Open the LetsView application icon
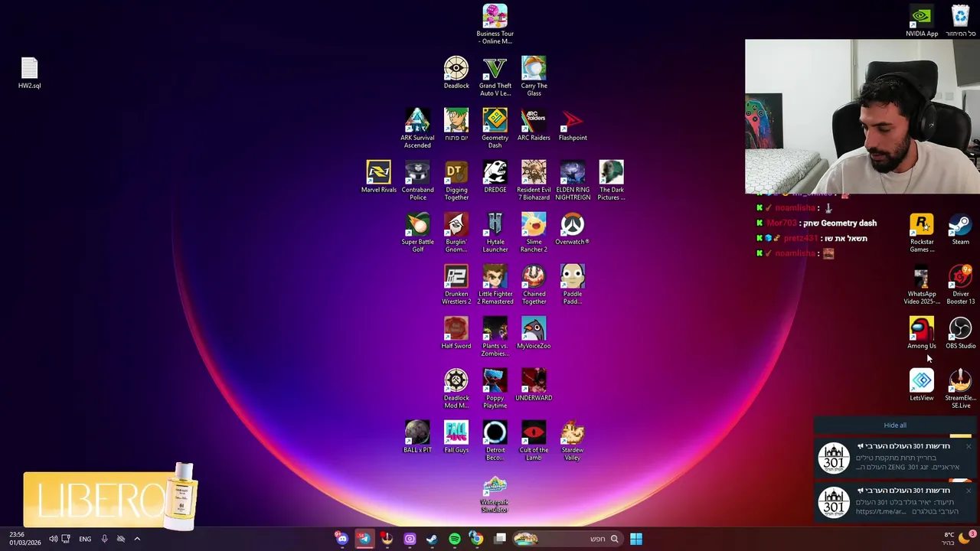The height and width of the screenshot is (551, 980). [922, 385]
